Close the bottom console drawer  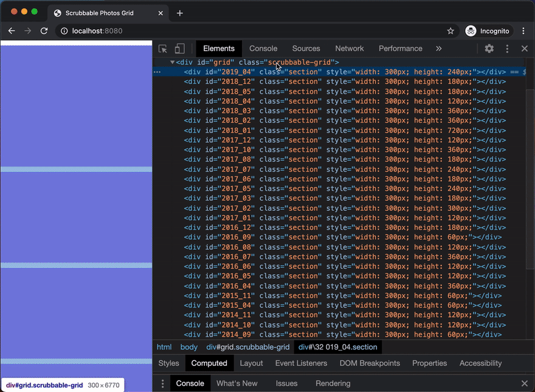(x=525, y=383)
